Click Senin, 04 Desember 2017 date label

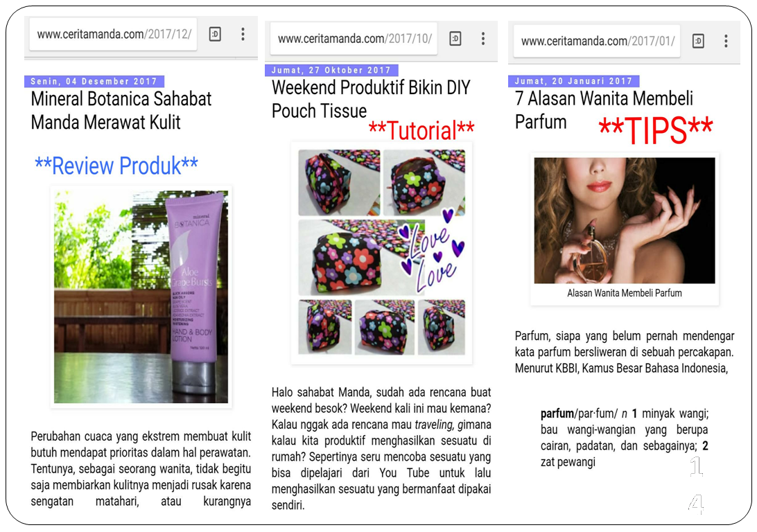[94, 81]
